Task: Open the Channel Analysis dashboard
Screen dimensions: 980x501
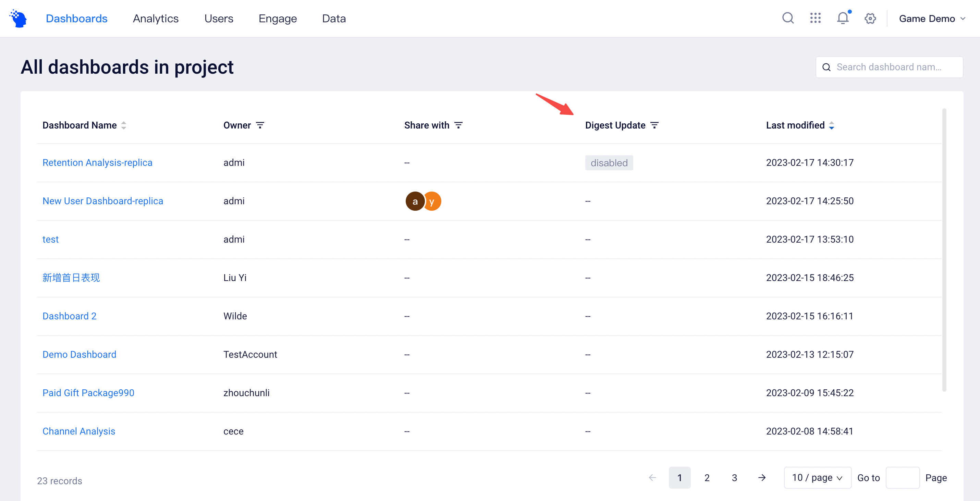Action: point(79,431)
